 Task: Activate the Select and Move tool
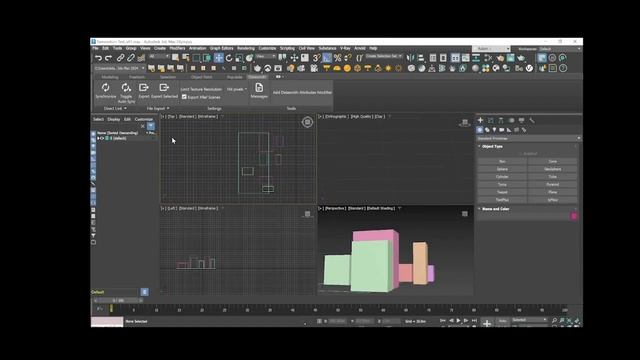point(219,58)
